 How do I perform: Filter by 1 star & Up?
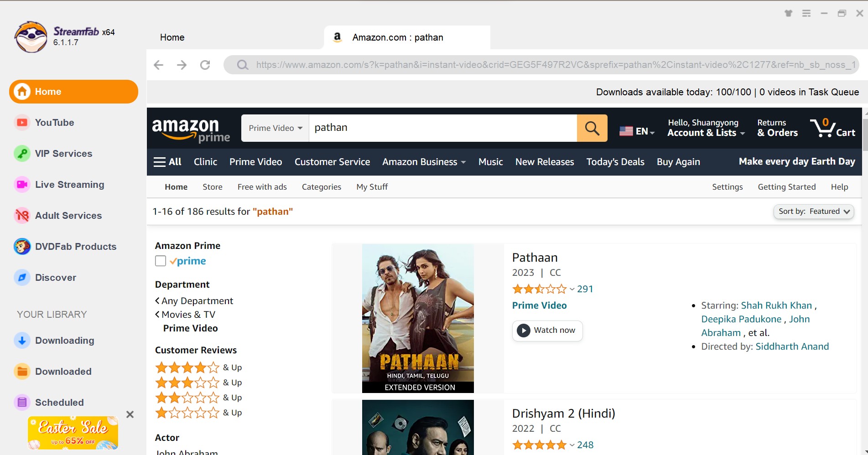tap(198, 413)
